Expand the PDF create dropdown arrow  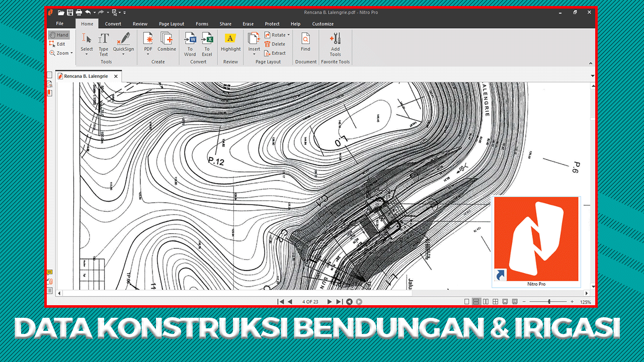coord(148,54)
